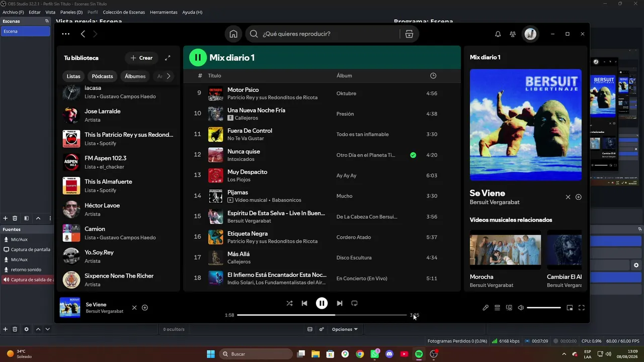Show more library filter chips

[169, 76]
